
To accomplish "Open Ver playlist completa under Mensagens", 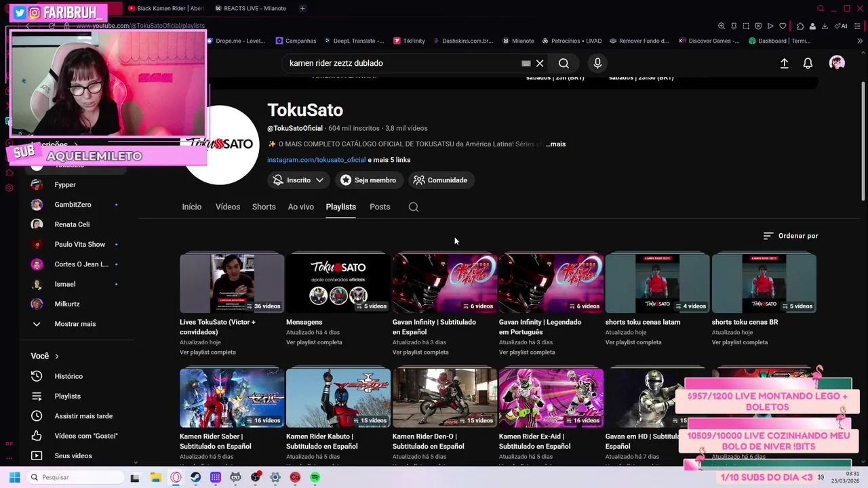I will [314, 342].
